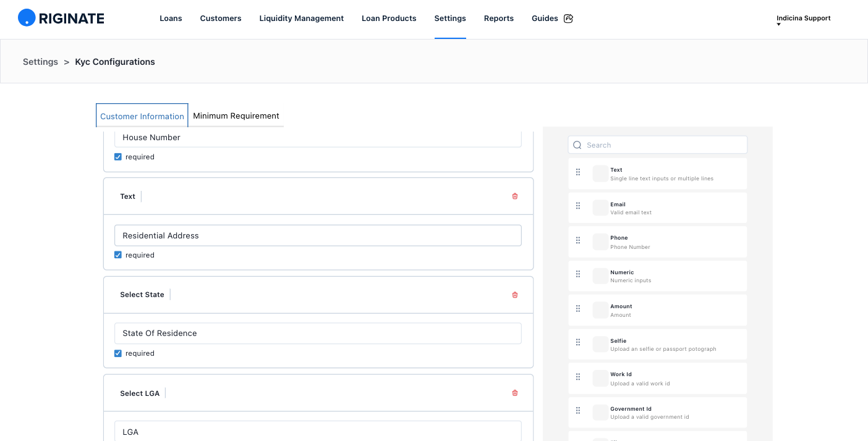Screen dimensions: 868x441
Task: Click the component Search box
Action: coord(658,145)
